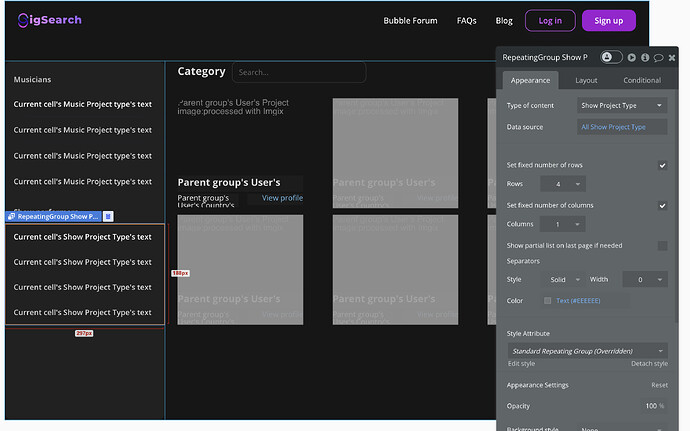Click the property editor title RepeatingGroup Show P
Image resolution: width=690 pixels, height=431 pixels.
point(545,58)
